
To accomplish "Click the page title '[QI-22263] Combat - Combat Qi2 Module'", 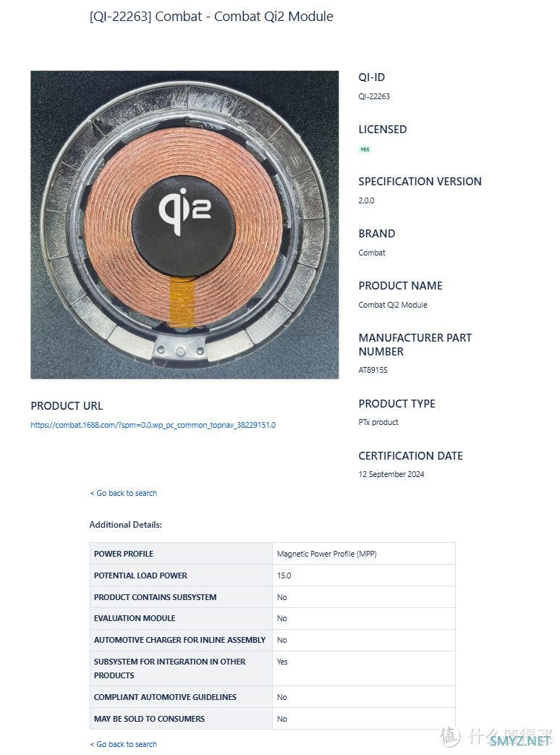I will point(211,17).
